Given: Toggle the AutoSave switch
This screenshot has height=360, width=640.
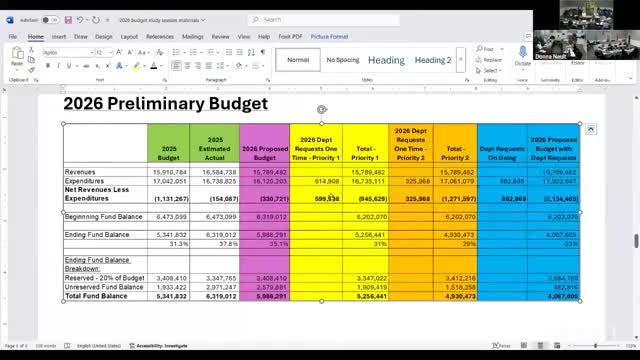Looking at the screenshot, I should tap(51, 20).
